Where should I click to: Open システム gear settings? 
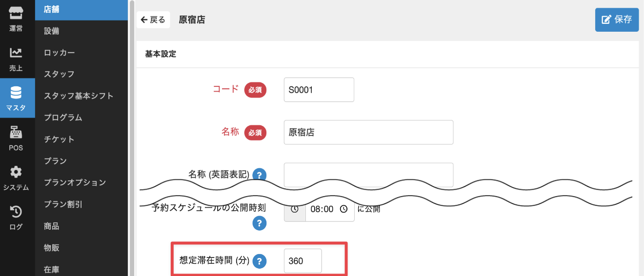[16, 178]
